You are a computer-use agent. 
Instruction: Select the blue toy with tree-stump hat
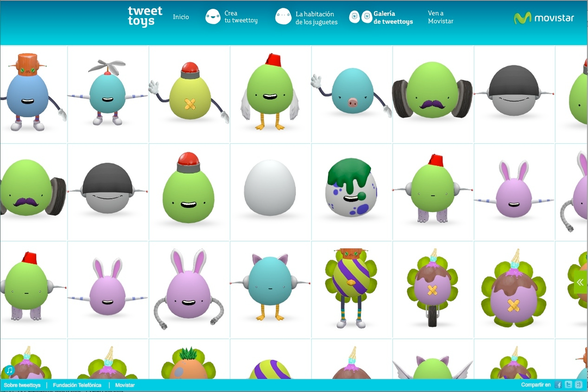pos(33,93)
